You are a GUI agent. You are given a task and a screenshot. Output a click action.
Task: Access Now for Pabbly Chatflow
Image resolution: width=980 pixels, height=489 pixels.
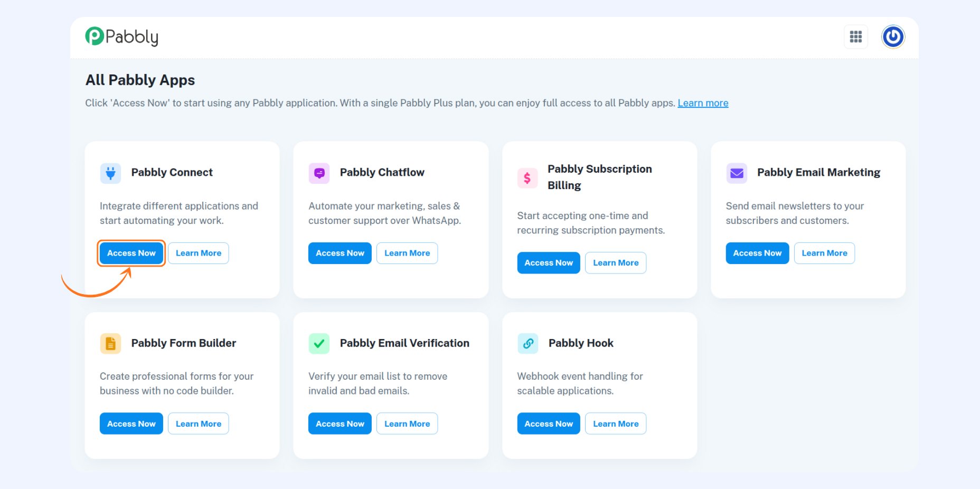[340, 253]
